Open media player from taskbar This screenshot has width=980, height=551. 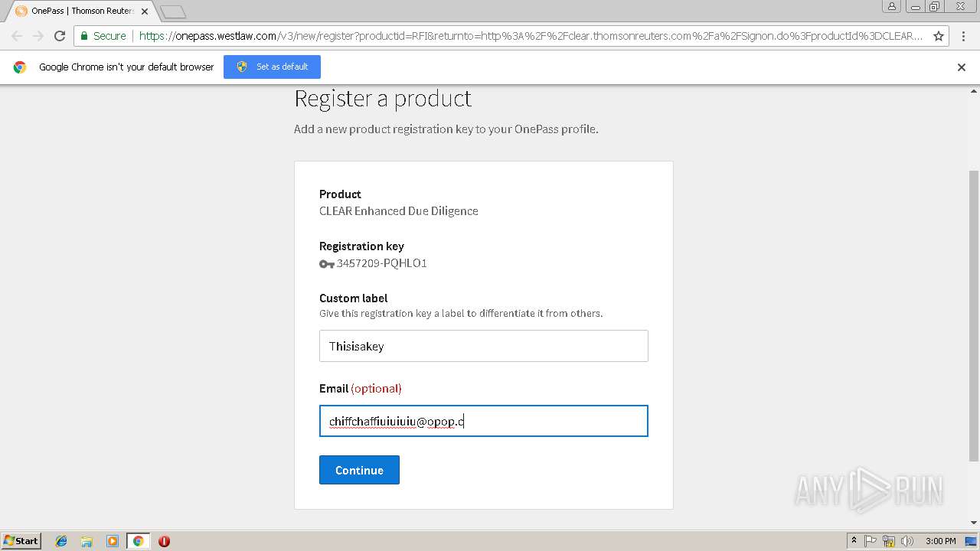(113, 541)
